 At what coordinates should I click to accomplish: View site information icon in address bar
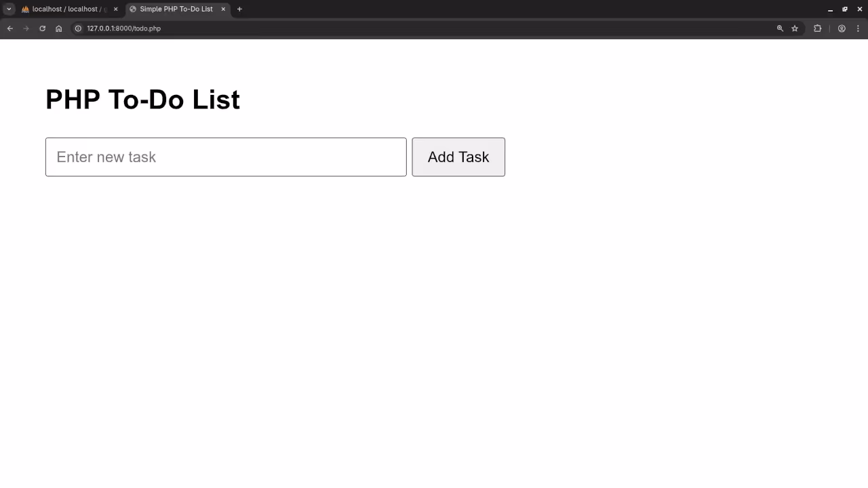click(x=78, y=28)
